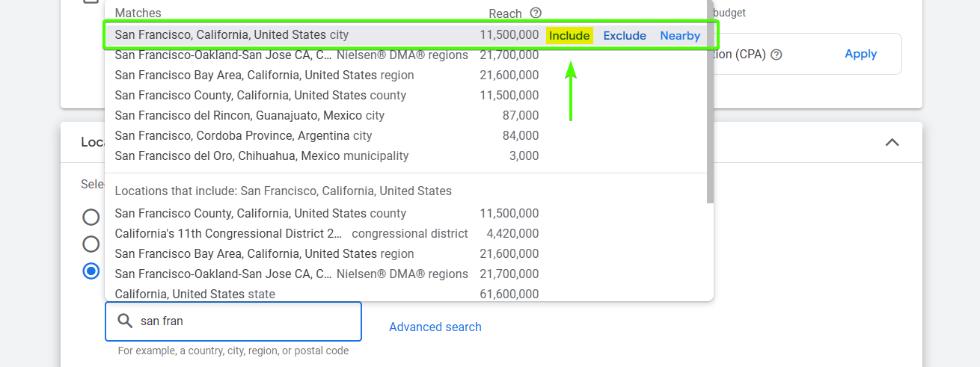Click the Apply link beside CPA
Image resolution: width=980 pixels, height=367 pixels.
pos(860,54)
